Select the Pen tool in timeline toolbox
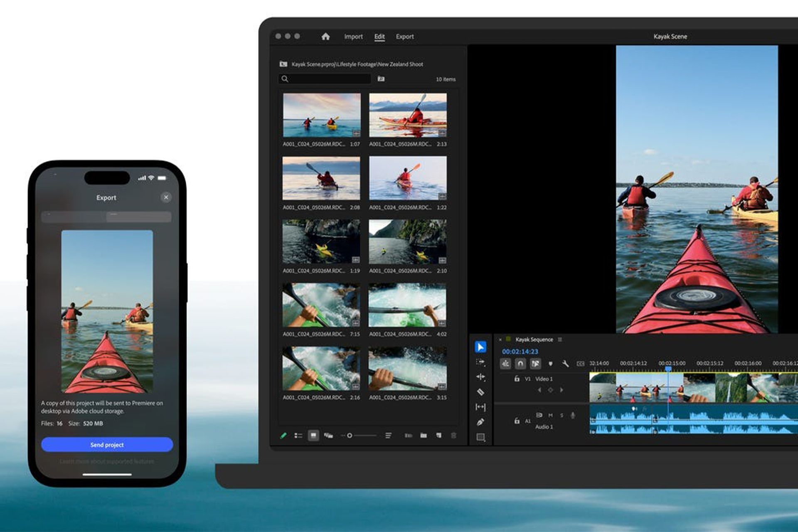 tap(480, 422)
